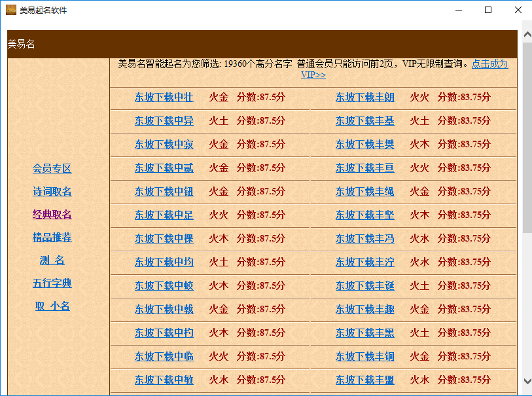Image resolution: width=532 pixels, height=396 pixels.
Task: Select the name 东坡下载中异
Action: click(163, 121)
